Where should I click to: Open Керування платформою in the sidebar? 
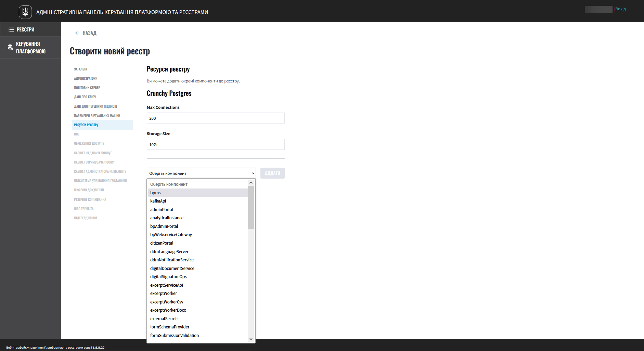point(30,48)
